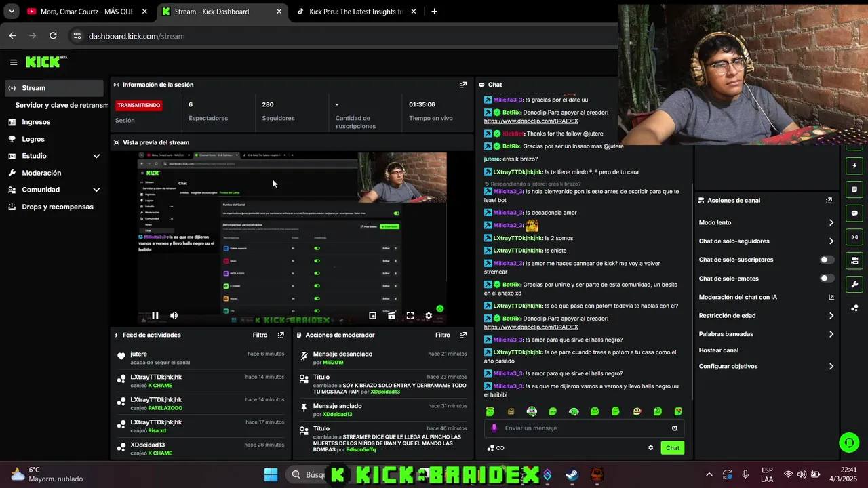Insert the first green halo emote
This screenshot has height=488, width=868.
tap(490, 411)
